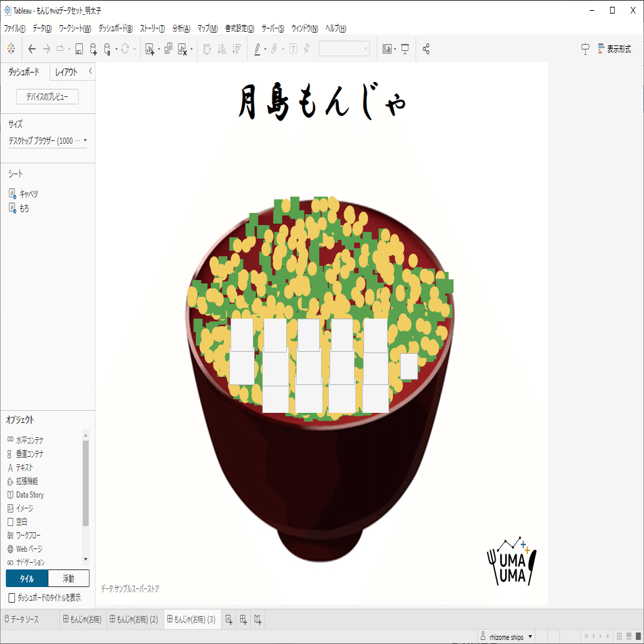Undo the last action via toolbar arrow
Viewport: 644px width, 644px height.
pos(33,49)
